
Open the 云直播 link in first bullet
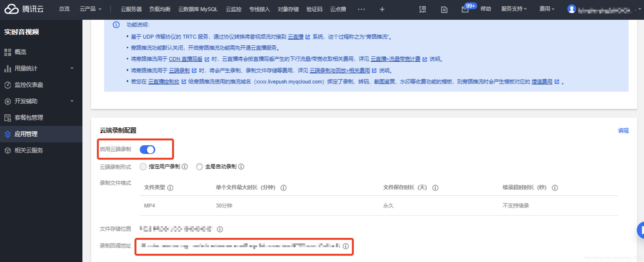(295, 37)
